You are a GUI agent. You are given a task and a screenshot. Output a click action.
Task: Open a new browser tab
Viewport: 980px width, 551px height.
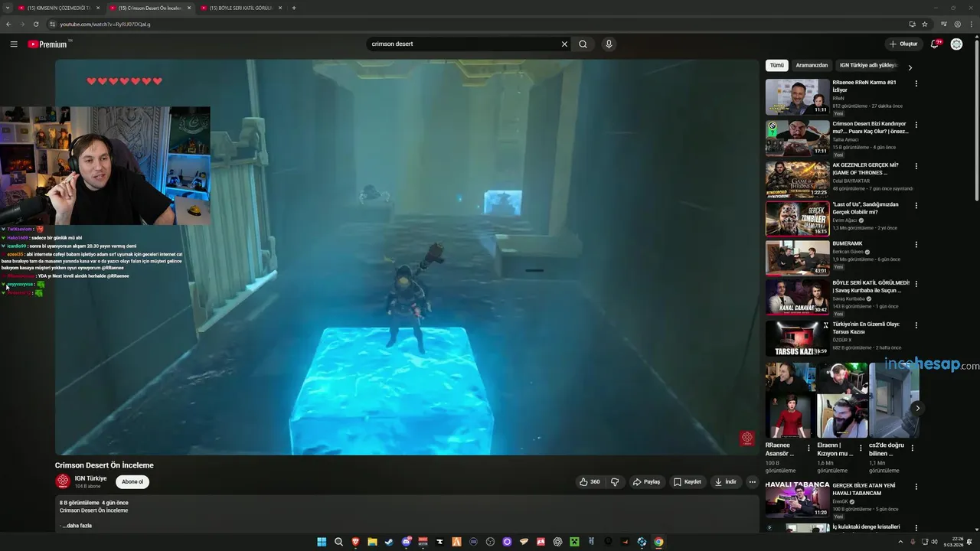pyautogui.click(x=293, y=8)
